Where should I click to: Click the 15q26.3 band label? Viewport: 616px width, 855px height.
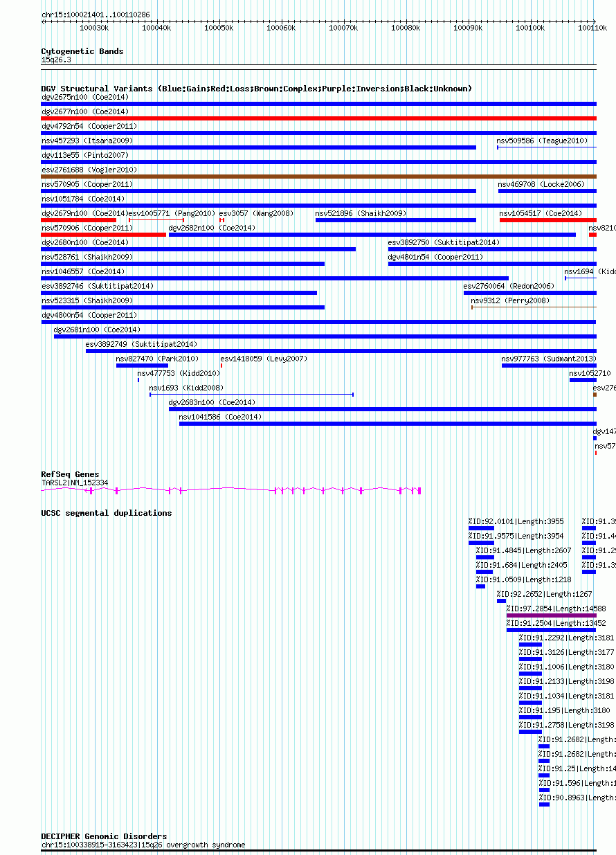point(56,60)
